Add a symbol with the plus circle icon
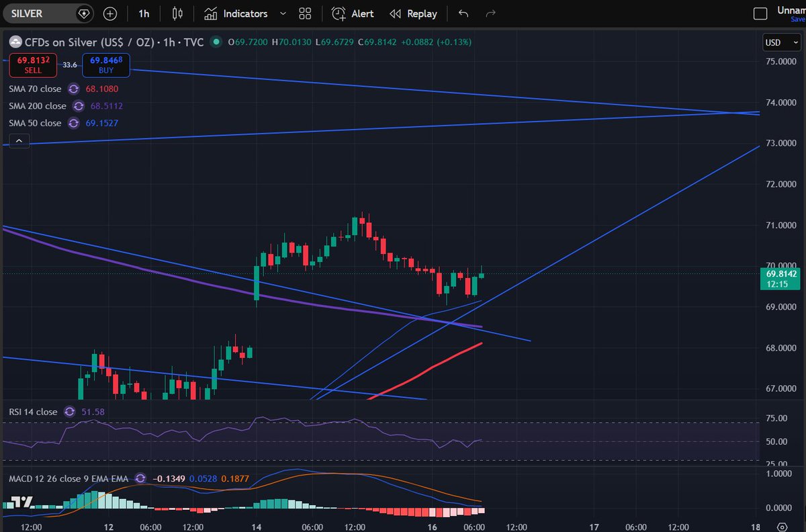806x532 pixels. (x=110, y=13)
